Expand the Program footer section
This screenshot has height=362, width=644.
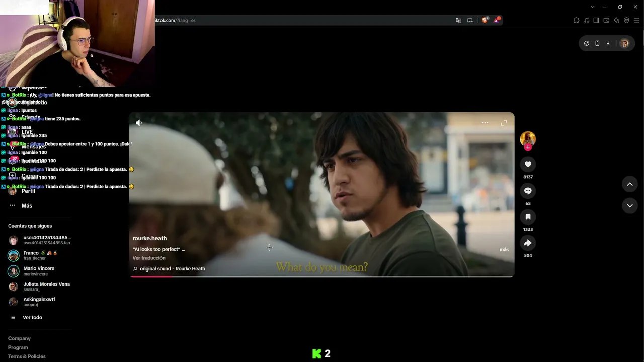(18, 348)
